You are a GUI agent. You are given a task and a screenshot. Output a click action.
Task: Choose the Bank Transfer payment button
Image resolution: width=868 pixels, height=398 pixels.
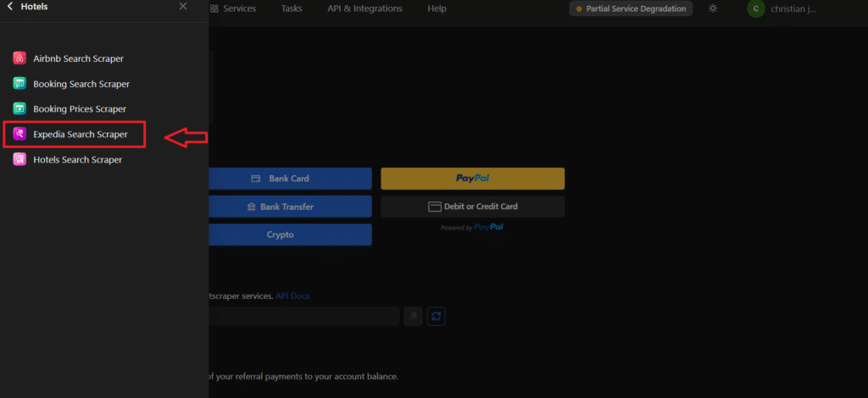pyautogui.click(x=289, y=207)
